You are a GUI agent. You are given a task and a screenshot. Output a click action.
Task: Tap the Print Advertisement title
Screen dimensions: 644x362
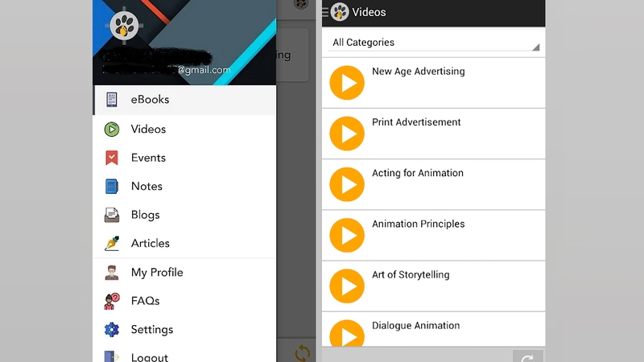(416, 122)
